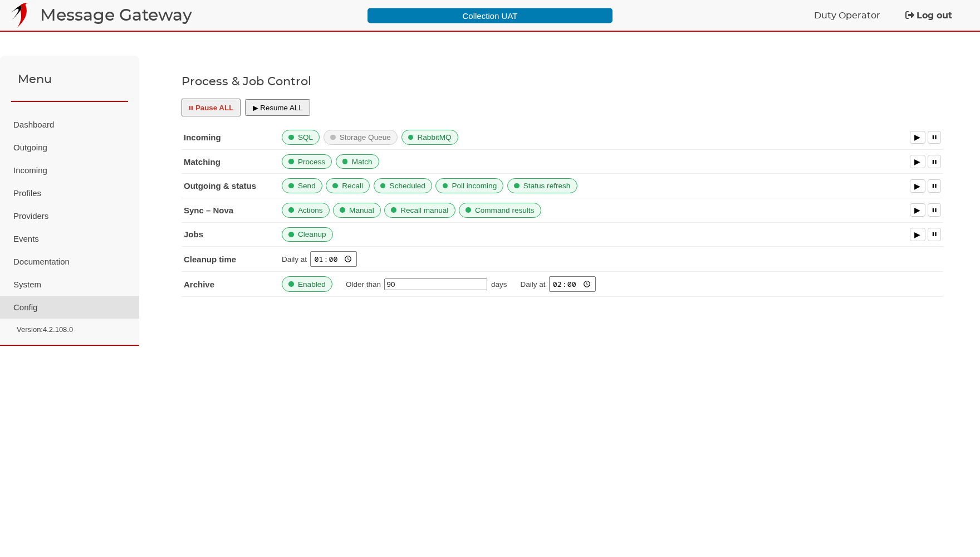Toggle the Send process
Screen dimensions: 980x557
(302, 186)
